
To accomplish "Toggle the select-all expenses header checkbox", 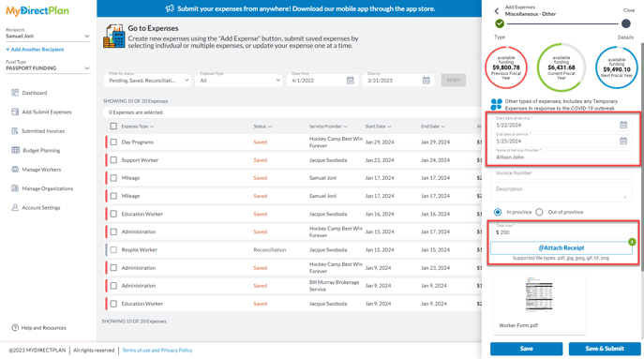I will click(x=113, y=127).
